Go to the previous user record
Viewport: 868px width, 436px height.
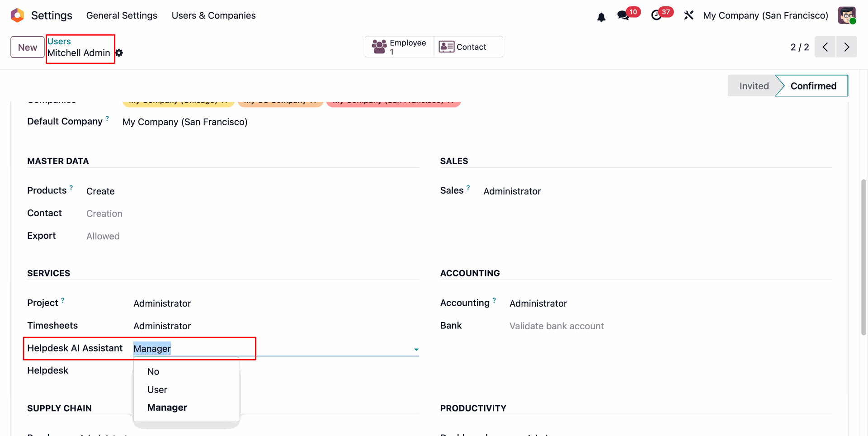[x=825, y=47]
